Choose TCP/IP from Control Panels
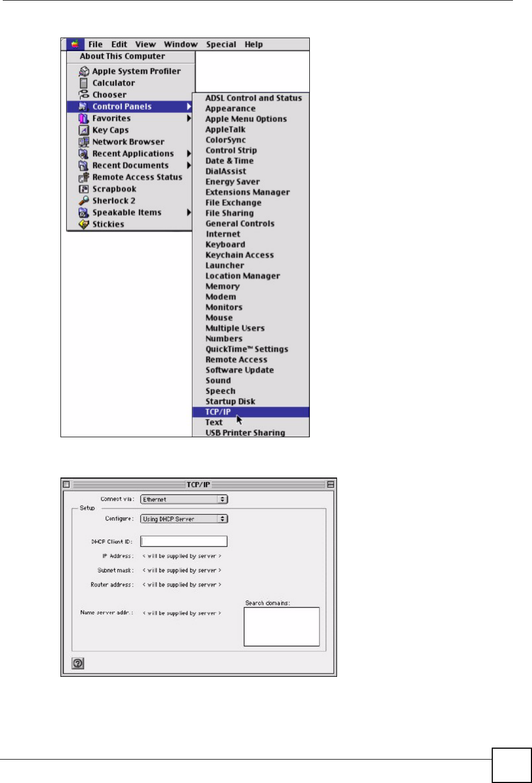The image size is (532, 783). click(250, 412)
